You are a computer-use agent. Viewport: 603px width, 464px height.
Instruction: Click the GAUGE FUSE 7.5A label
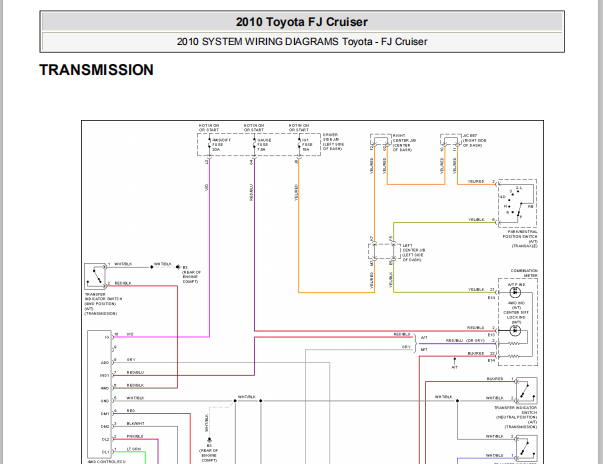pyautogui.click(x=264, y=145)
